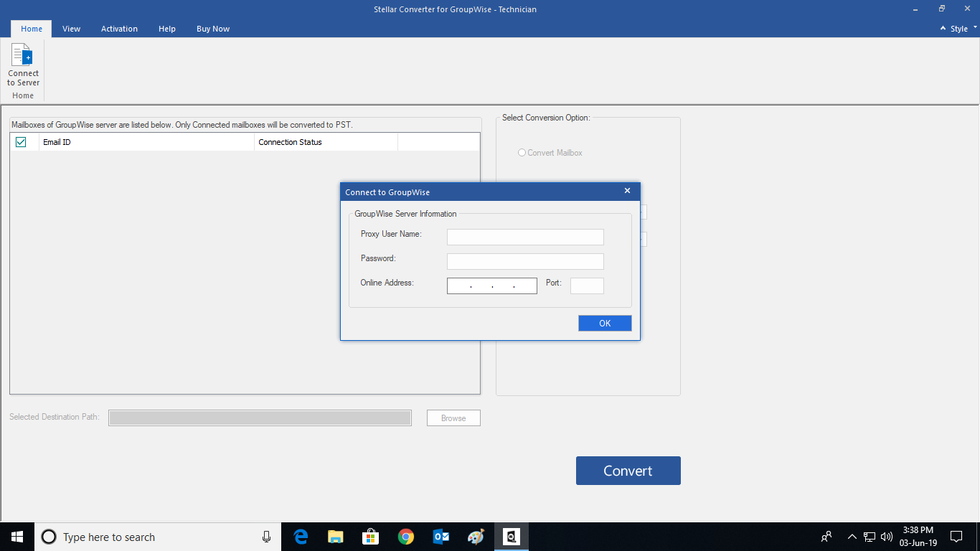Open the Help tab

point(167,29)
